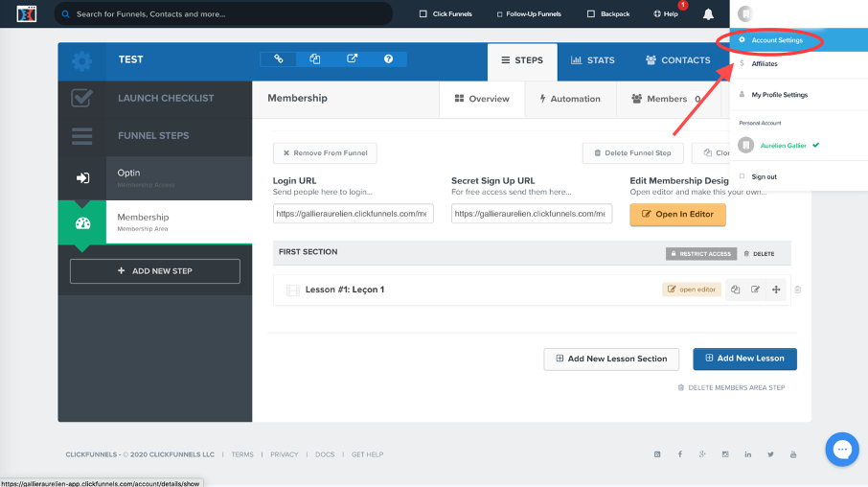Click DELETE on First Section

tap(759, 254)
